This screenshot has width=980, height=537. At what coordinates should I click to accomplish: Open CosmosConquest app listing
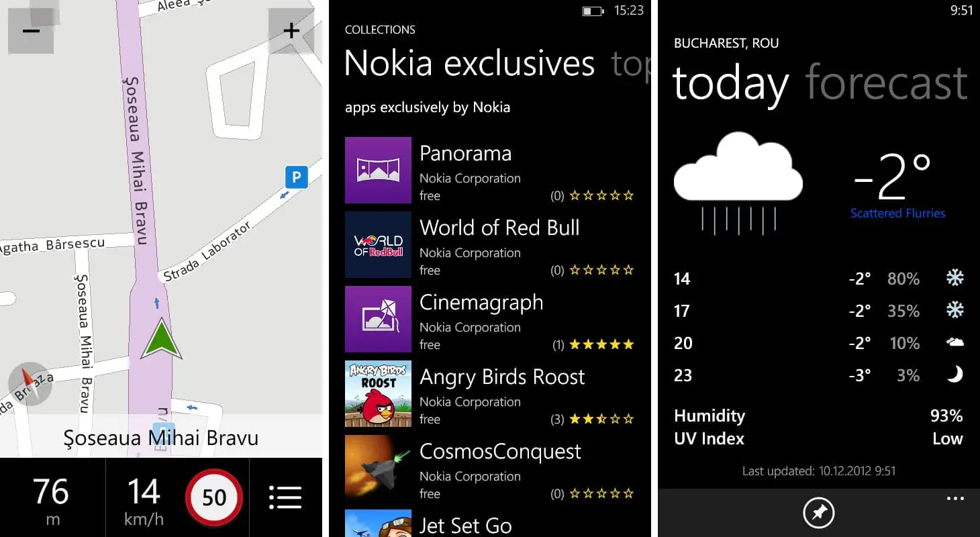[499, 452]
